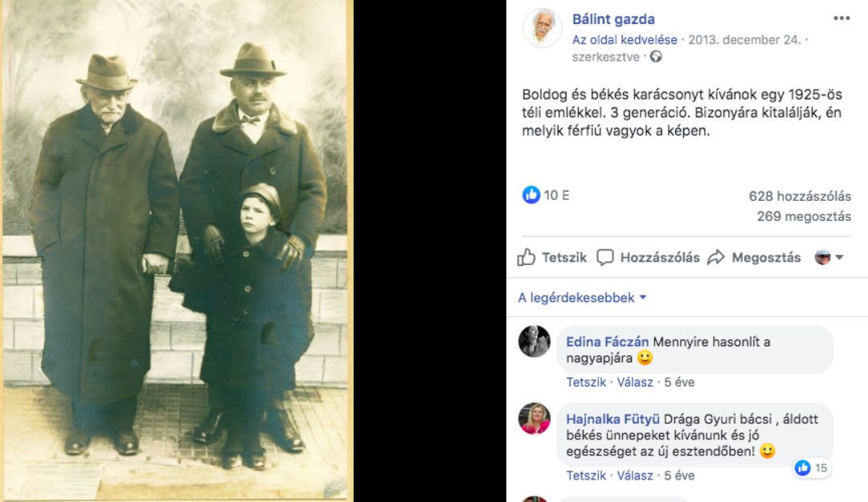
Task: Click Válasz under Hajnalka Fütyü's comment
Action: pyautogui.click(x=635, y=475)
